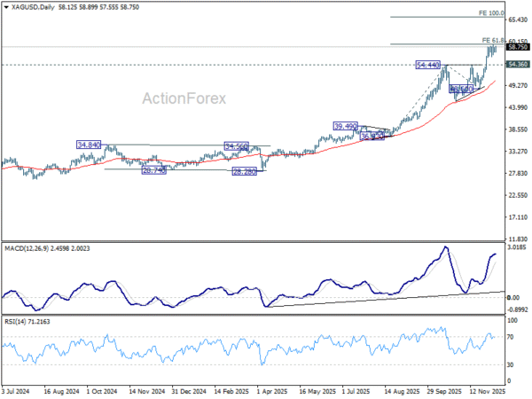Click the 38.550 price axis value
The height and width of the screenshot is (399, 532).
[518, 129]
